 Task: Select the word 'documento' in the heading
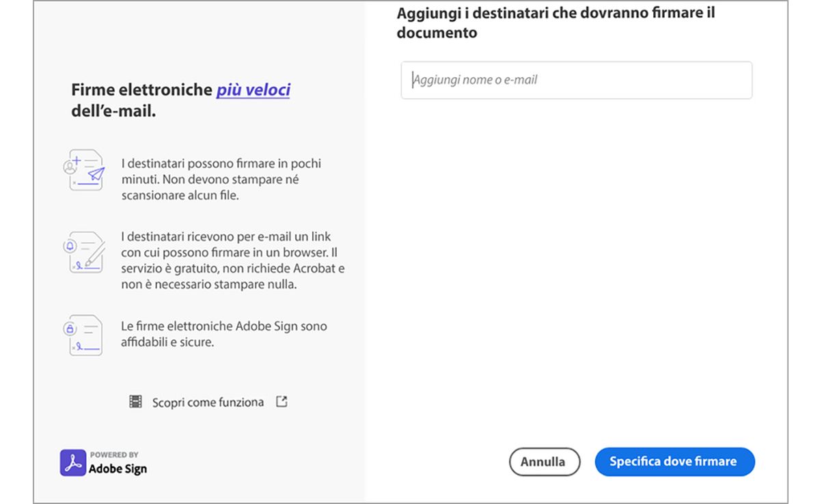pyautogui.click(x=437, y=33)
